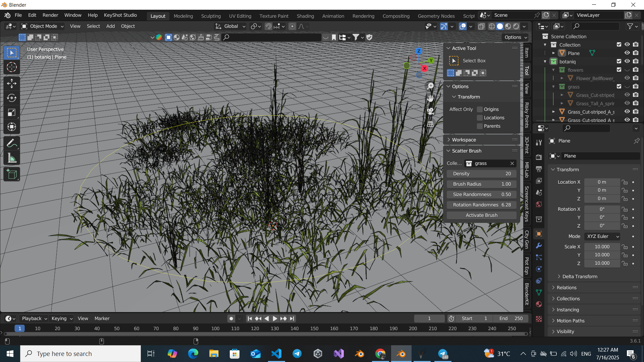This screenshot has width=644, height=362.
Task: Open the Render menu
Action: [x=50, y=15]
